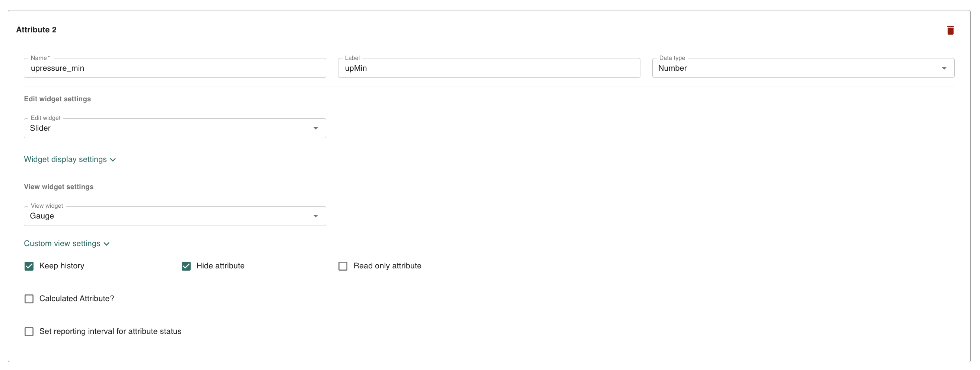Image resolution: width=980 pixels, height=370 pixels.
Task: Click the Name field containing upressure_min
Action: pyautogui.click(x=175, y=68)
